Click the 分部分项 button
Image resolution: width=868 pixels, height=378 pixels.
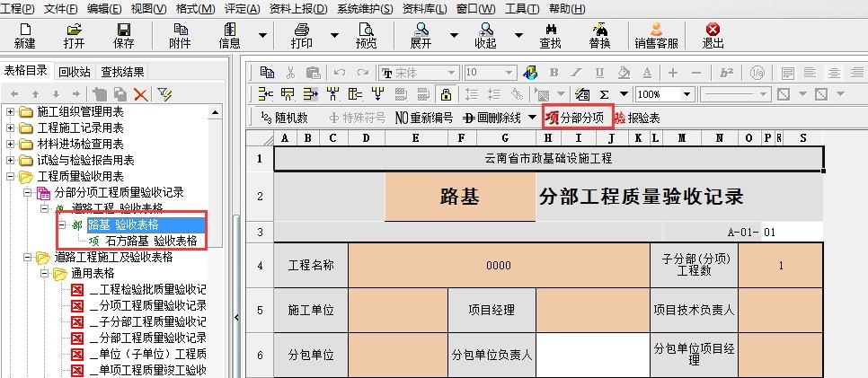coord(578,117)
